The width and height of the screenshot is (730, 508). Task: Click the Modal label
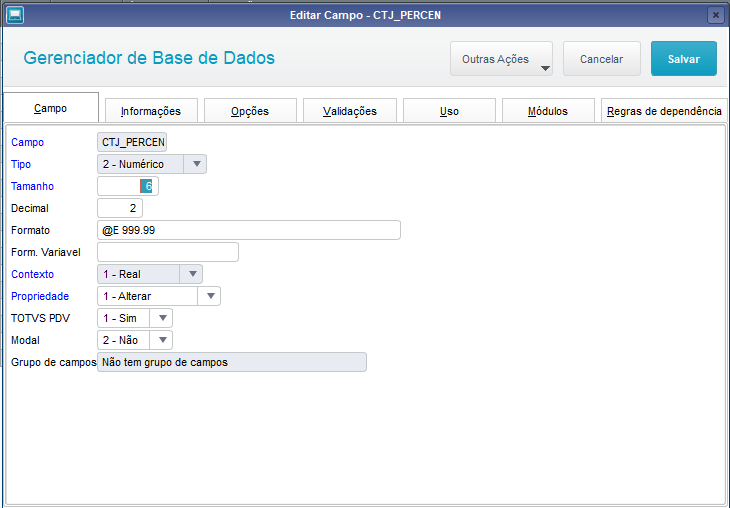26,340
